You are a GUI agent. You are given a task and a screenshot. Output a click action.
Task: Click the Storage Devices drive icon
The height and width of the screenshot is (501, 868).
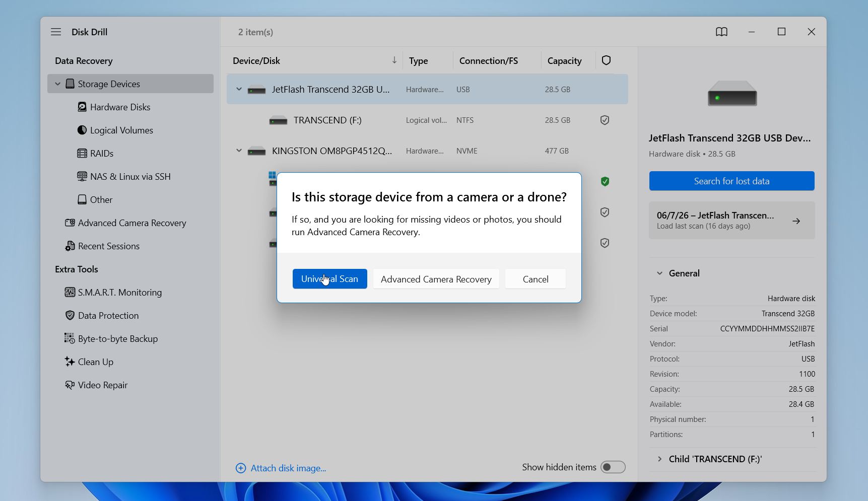pyautogui.click(x=70, y=84)
